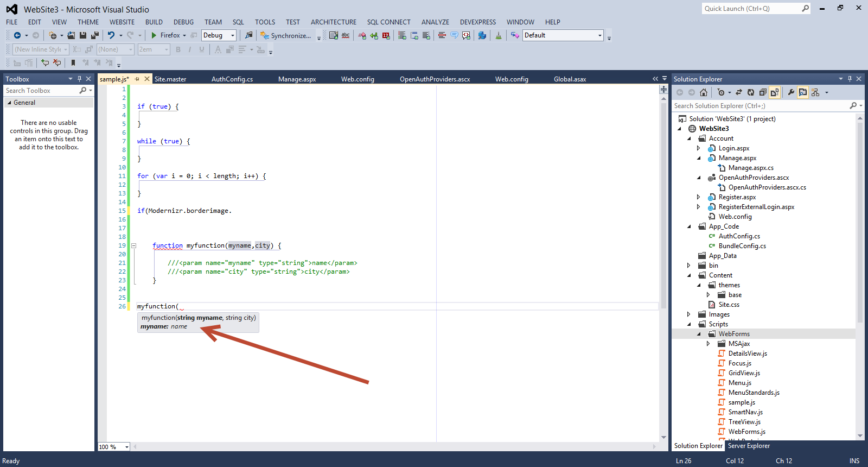Open the Debug configuration combo box
The height and width of the screenshot is (467, 868).
click(219, 35)
